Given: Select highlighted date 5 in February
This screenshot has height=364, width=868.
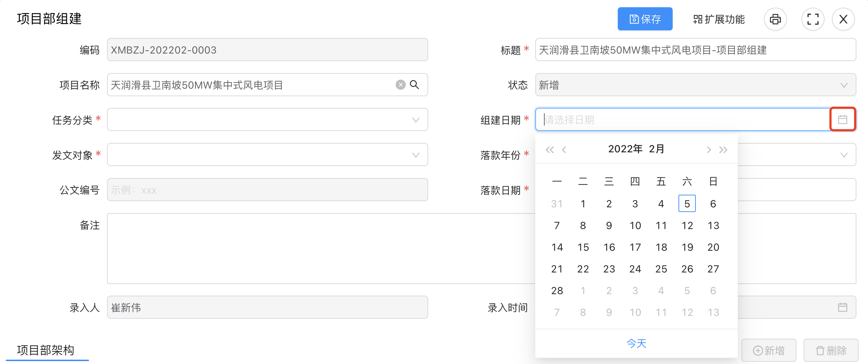Looking at the screenshot, I should 687,203.
